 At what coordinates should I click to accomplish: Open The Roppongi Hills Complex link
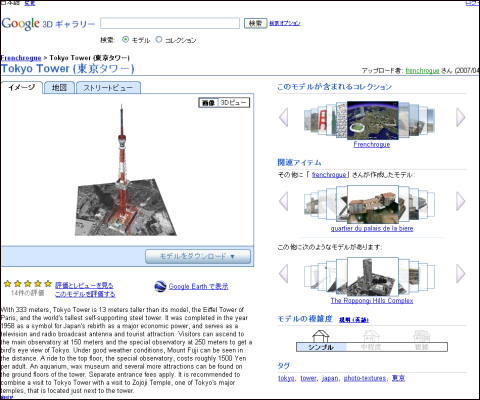pos(372,301)
